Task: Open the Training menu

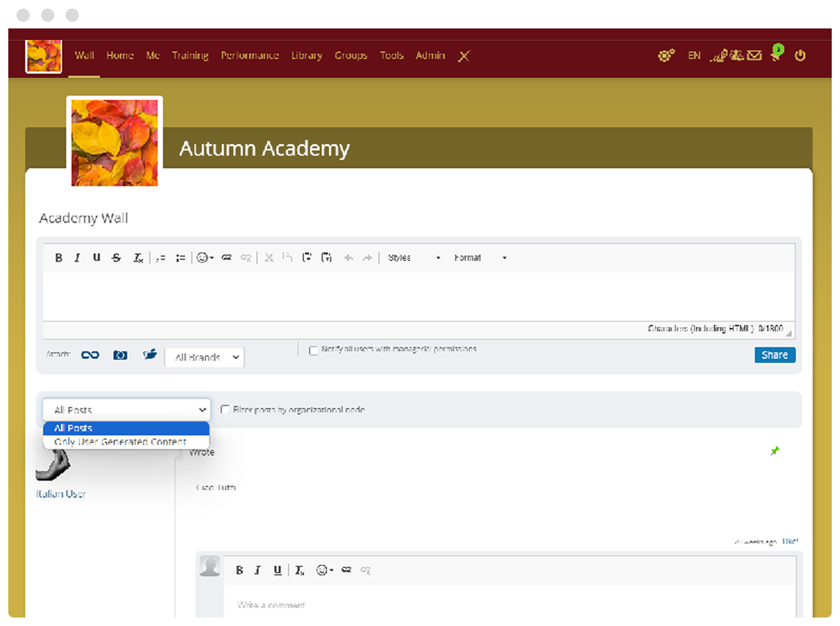Action: tap(190, 56)
